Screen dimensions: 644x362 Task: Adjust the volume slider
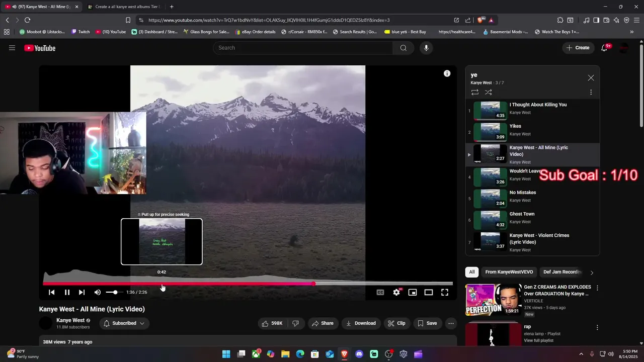coord(114,292)
